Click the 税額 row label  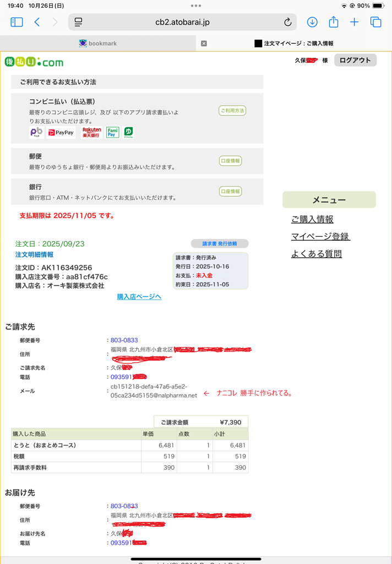tap(19, 457)
